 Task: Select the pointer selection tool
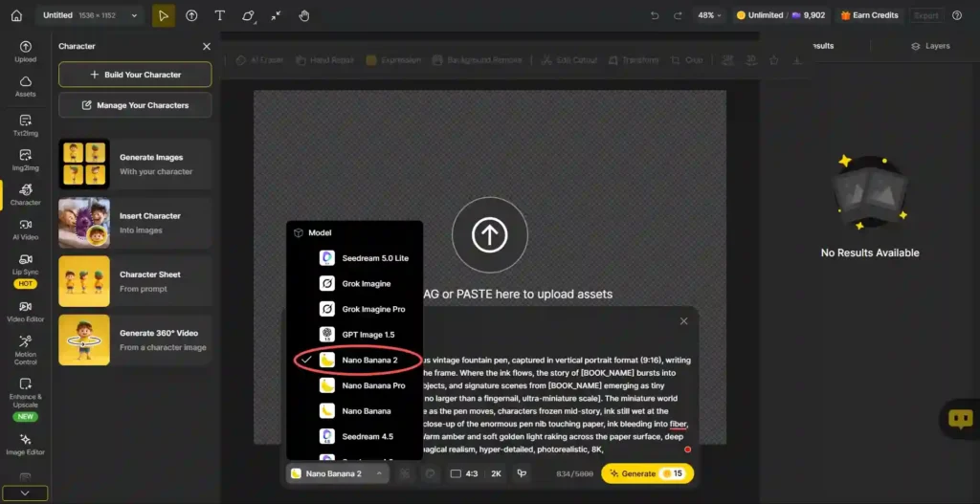point(164,15)
